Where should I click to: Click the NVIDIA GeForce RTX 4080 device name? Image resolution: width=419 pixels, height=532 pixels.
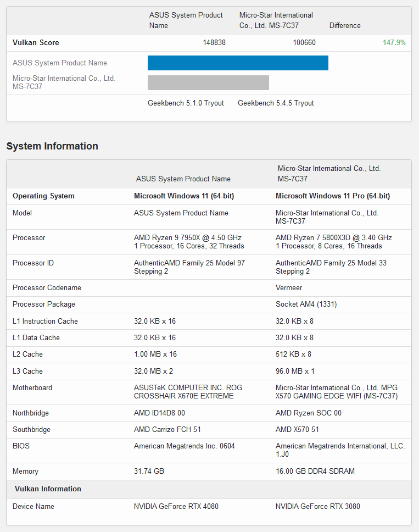pos(176,507)
